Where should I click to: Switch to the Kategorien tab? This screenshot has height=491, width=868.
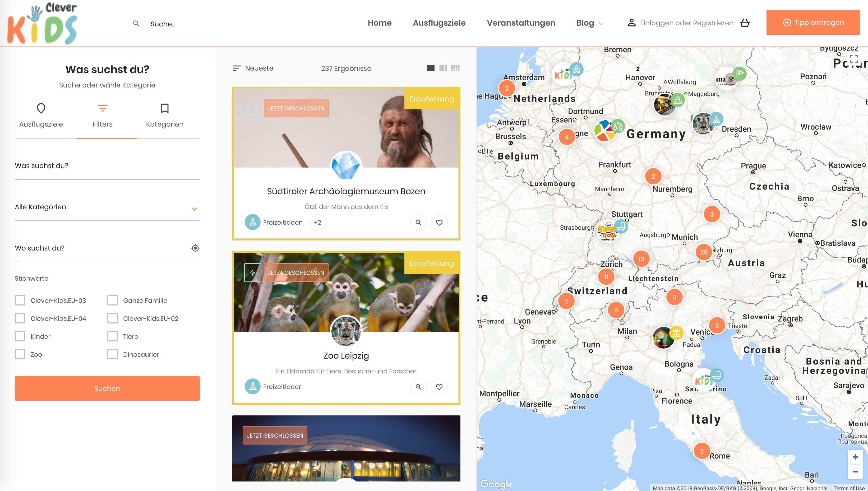tap(165, 115)
